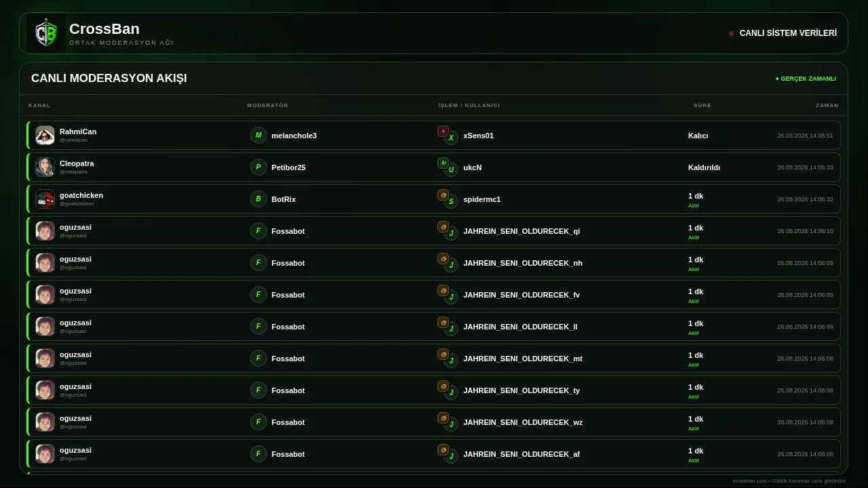Click the SÜRE column header
This screenshot has height=488, width=868.
[x=703, y=105]
